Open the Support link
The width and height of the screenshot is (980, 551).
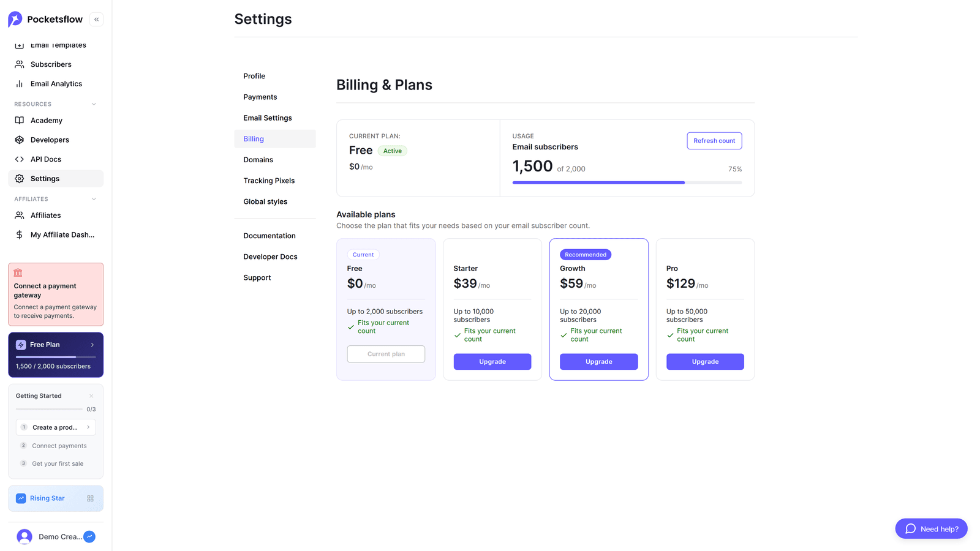(275, 277)
